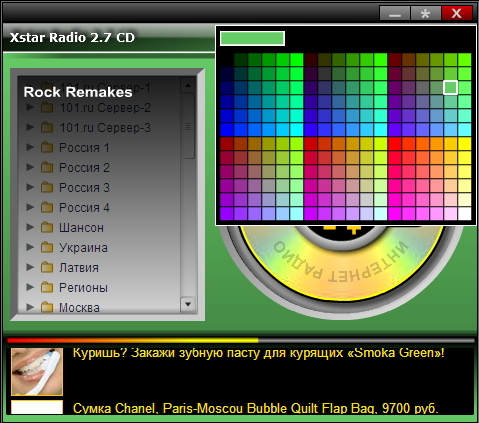The height and width of the screenshot is (423, 479).
Task: Select the Регионы tree item
Action: (83, 288)
